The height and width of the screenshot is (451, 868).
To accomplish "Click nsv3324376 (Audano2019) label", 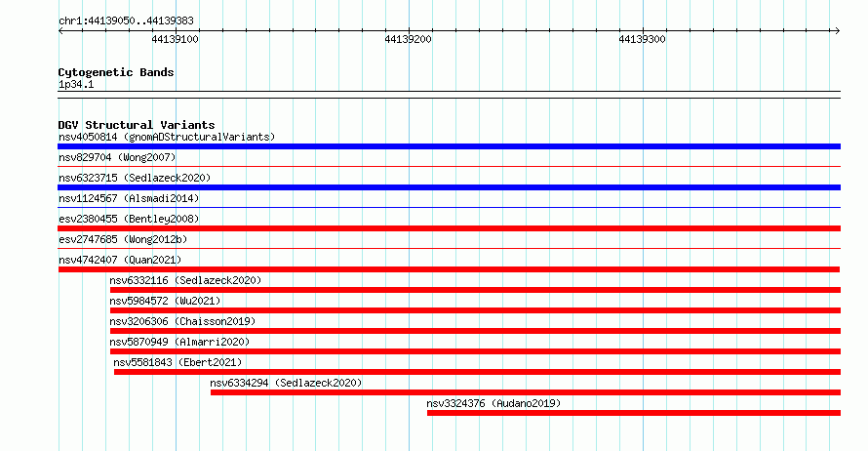I will click(x=493, y=403).
